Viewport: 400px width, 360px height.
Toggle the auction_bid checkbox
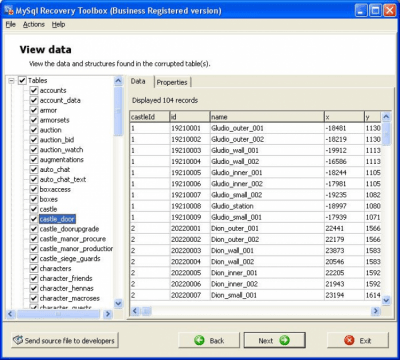[x=34, y=140]
